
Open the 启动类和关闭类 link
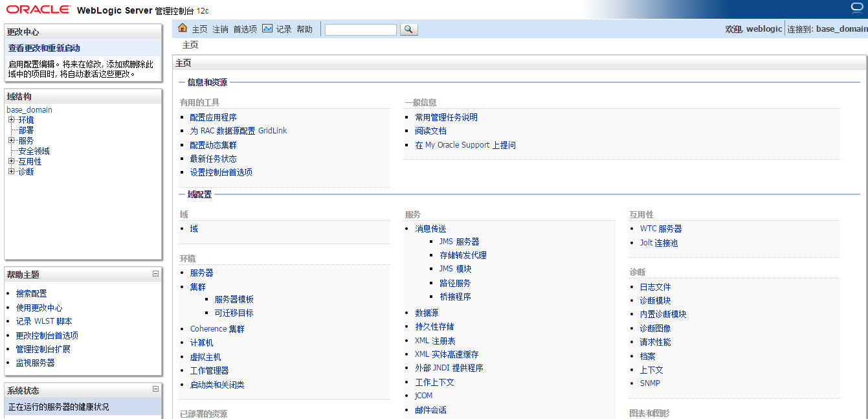click(217, 385)
